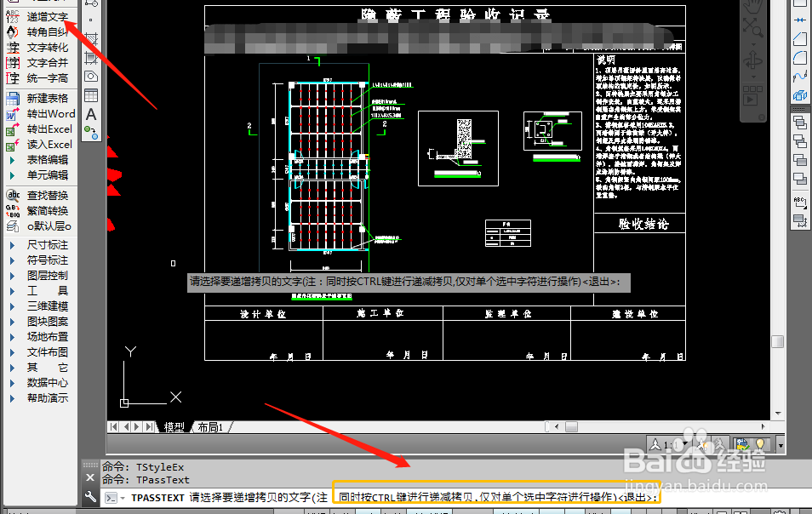Screen dimensions: 812x514
Task: Open the 数据中心 menu group
Action: point(40,383)
